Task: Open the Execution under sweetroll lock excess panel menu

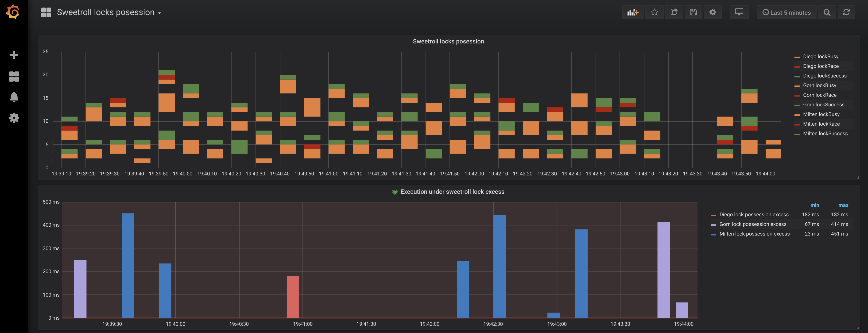Action: 452,192
